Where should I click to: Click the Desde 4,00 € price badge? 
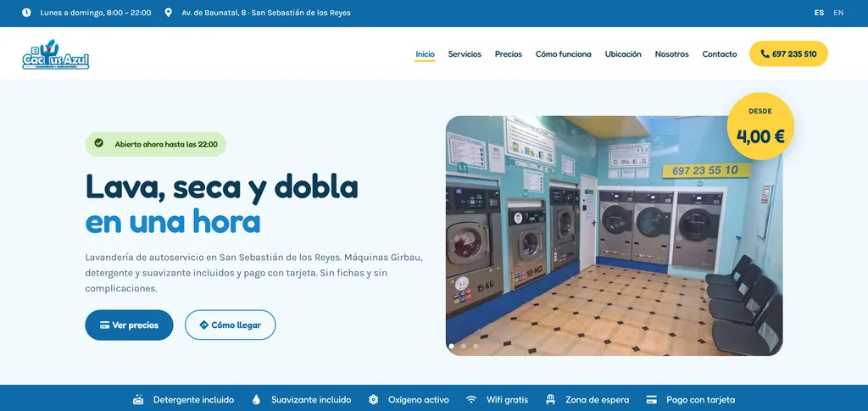click(x=760, y=126)
